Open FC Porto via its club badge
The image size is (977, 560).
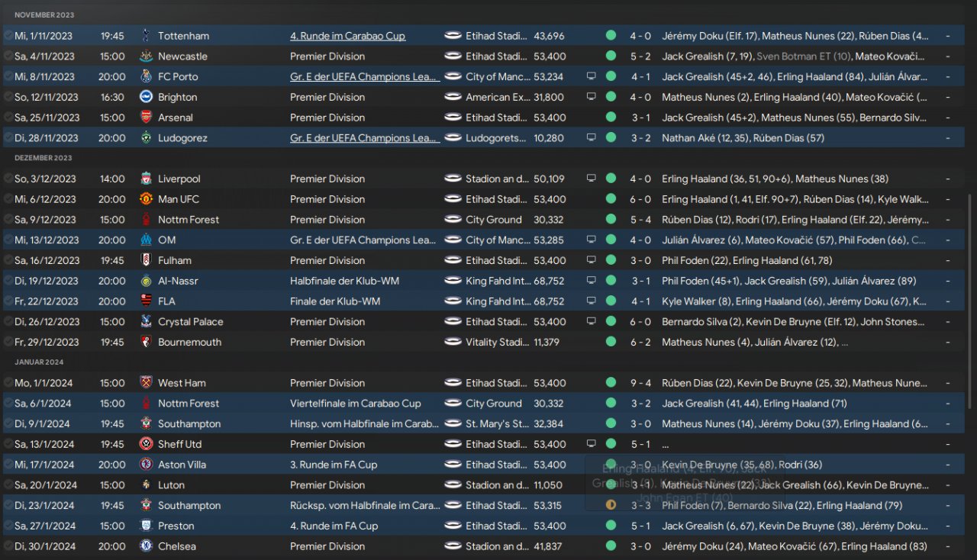click(x=146, y=77)
